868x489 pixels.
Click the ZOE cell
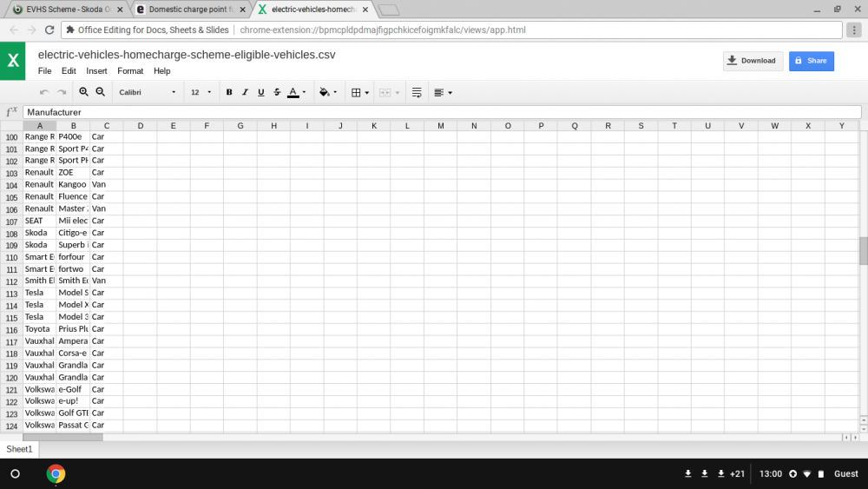click(x=73, y=172)
